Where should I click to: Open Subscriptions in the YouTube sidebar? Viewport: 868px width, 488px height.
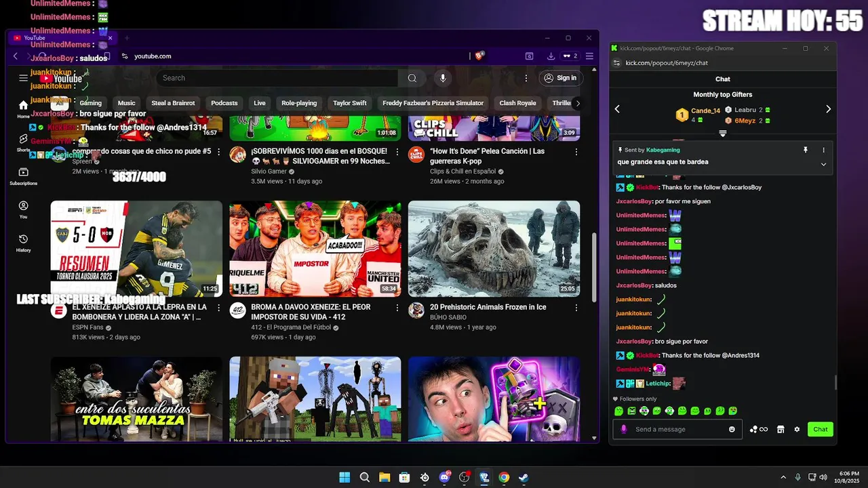24,176
